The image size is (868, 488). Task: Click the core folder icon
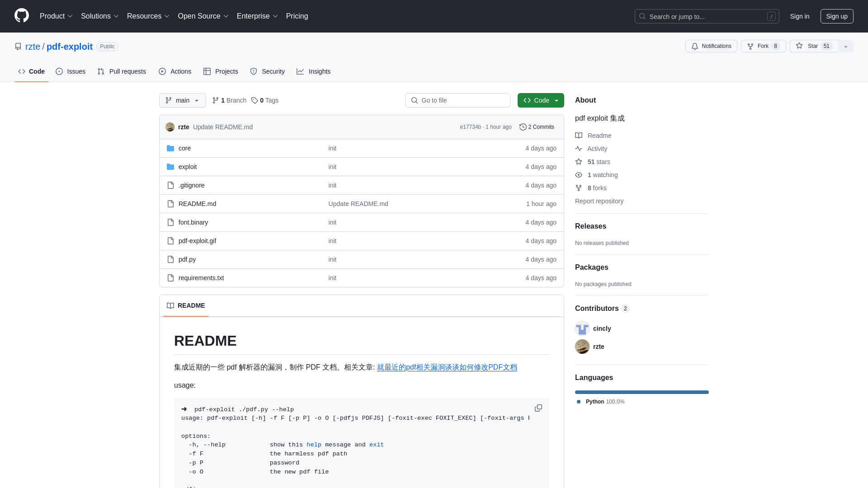pyautogui.click(x=170, y=148)
